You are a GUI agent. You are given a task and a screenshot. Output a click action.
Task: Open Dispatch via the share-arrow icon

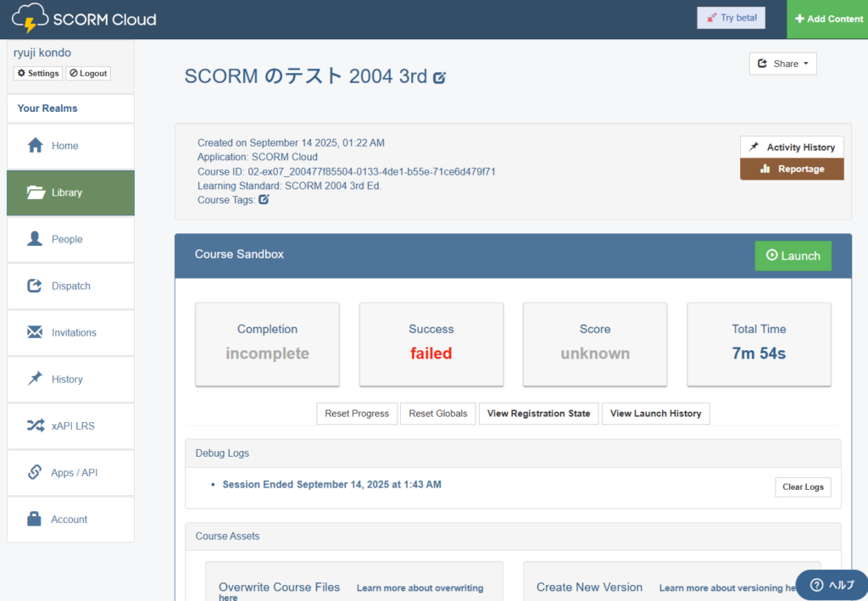(35, 286)
